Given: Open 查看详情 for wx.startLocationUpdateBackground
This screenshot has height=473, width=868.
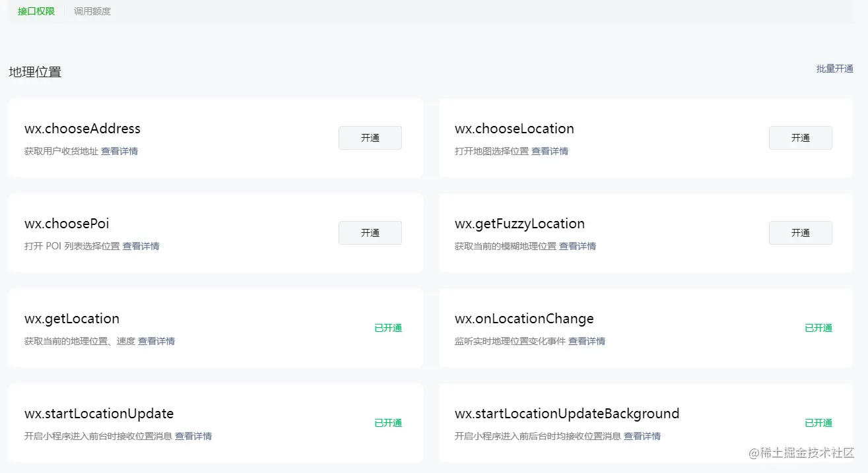Looking at the screenshot, I should point(642,436).
